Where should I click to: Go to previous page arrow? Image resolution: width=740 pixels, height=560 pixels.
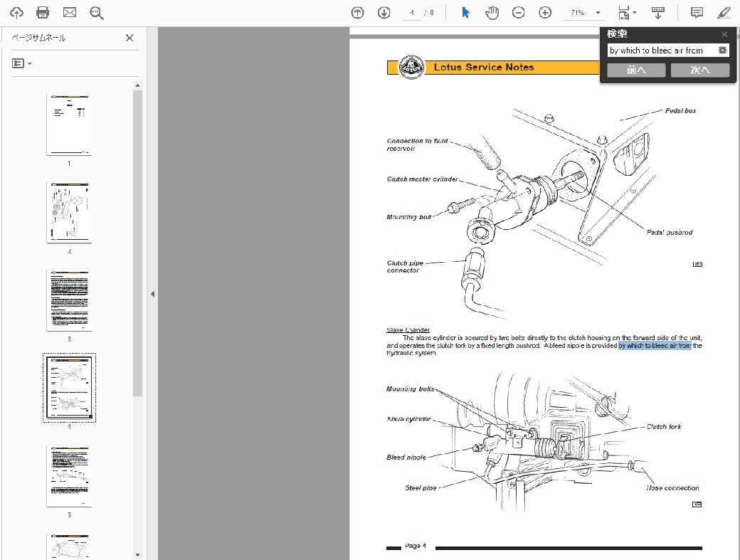coord(358,13)
